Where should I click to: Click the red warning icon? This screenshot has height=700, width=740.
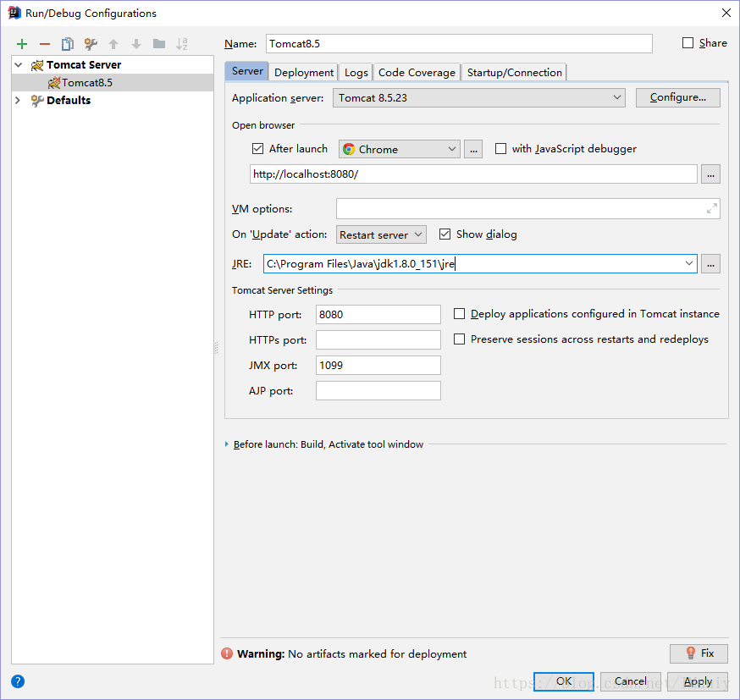click(227, 653)
